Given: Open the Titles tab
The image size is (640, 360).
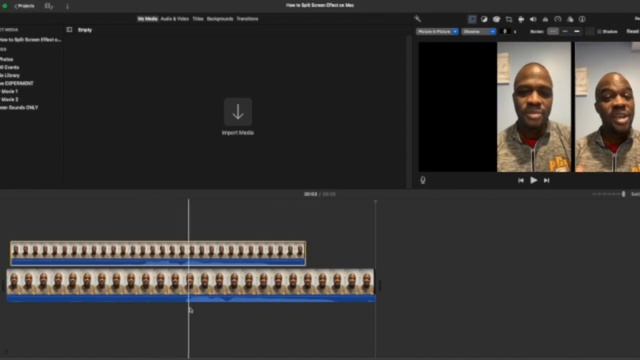Looking at the screenshot, I should coord(198,19).
